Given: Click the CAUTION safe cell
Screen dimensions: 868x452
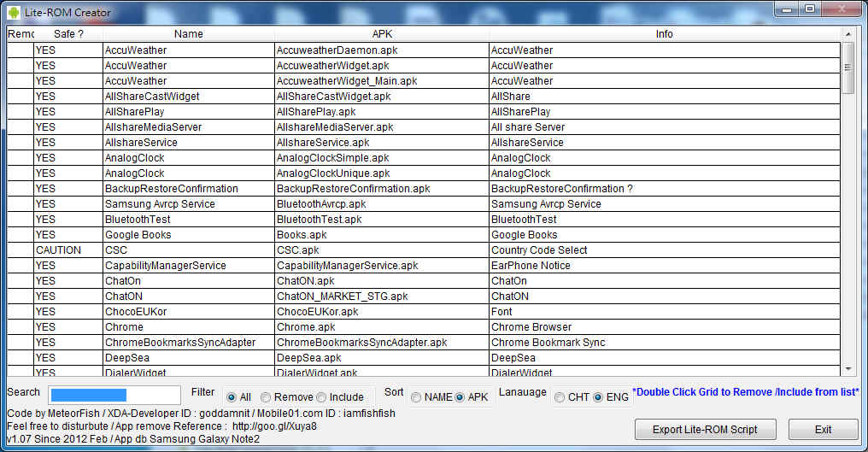Looking at the screenshot, I should (x=68, y=250).
